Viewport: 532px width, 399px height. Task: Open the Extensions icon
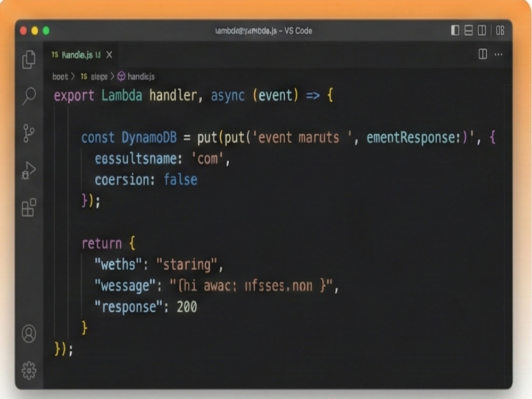[x=29, y=207]
